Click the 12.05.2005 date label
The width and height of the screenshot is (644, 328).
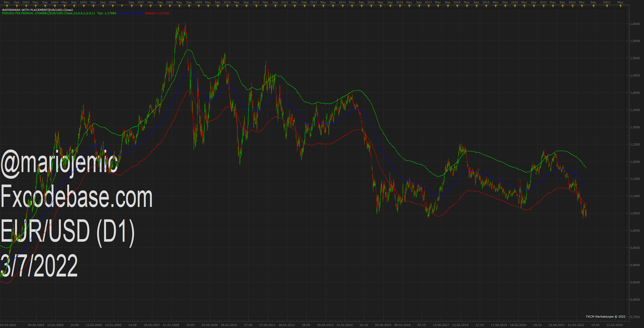tap(94, 325)
